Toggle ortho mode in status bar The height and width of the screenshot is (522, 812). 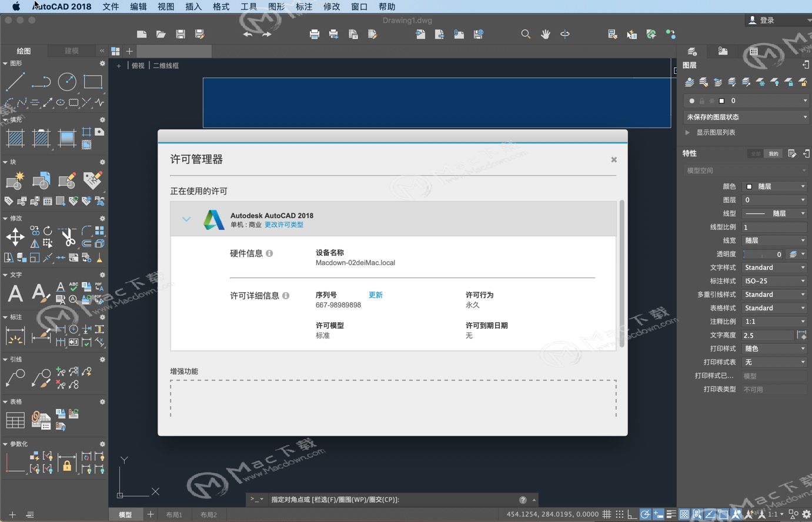632,514
